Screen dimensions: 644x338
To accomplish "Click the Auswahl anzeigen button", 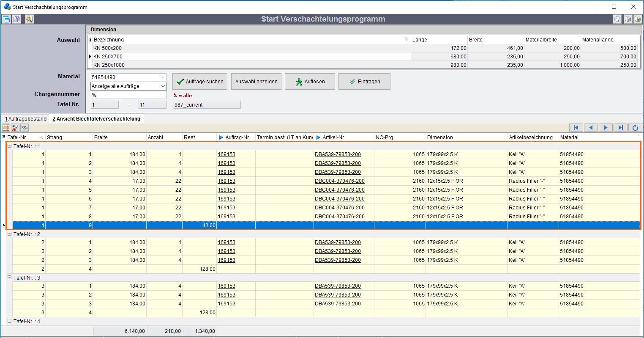I will click(257, 82).
